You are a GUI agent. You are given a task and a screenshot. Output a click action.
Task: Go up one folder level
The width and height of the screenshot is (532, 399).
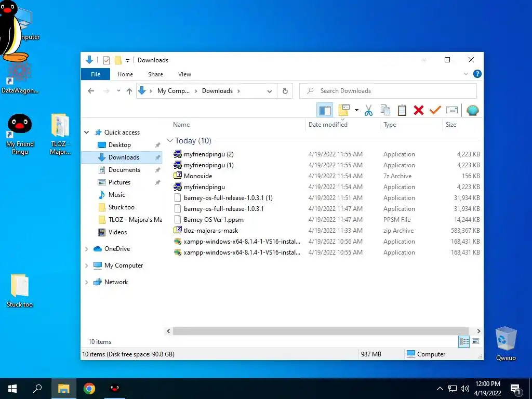pyautogui.click(x=129, y=91)
